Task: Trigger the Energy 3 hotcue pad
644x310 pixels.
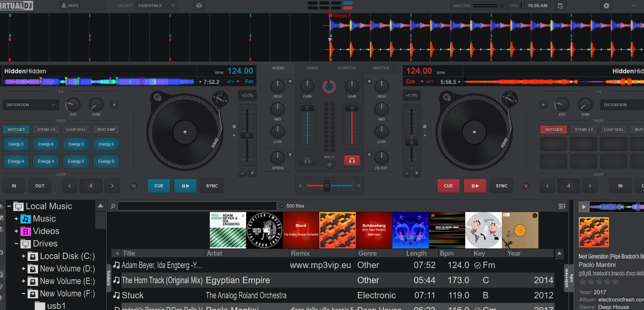Action: (76, 144)
